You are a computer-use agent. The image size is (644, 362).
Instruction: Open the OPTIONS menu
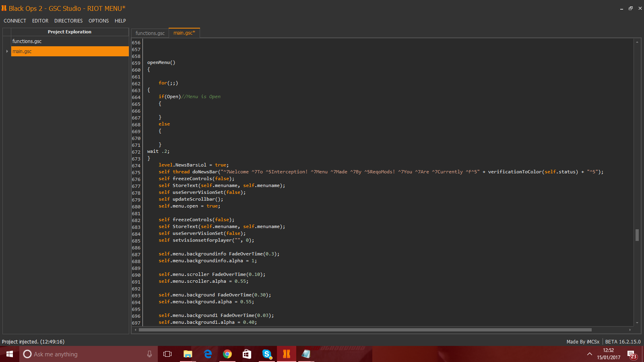click(99, 21)
